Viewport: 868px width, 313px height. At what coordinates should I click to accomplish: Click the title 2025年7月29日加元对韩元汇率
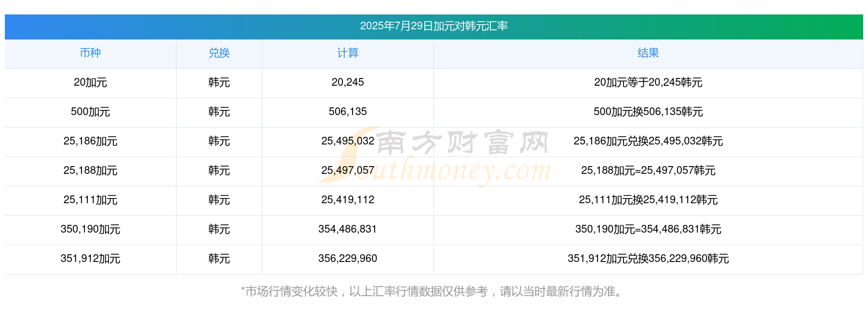tap(434, 26)
